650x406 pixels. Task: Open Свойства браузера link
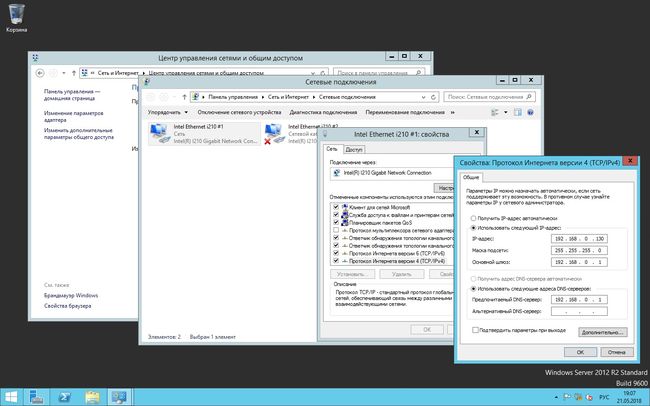point(68,306)
